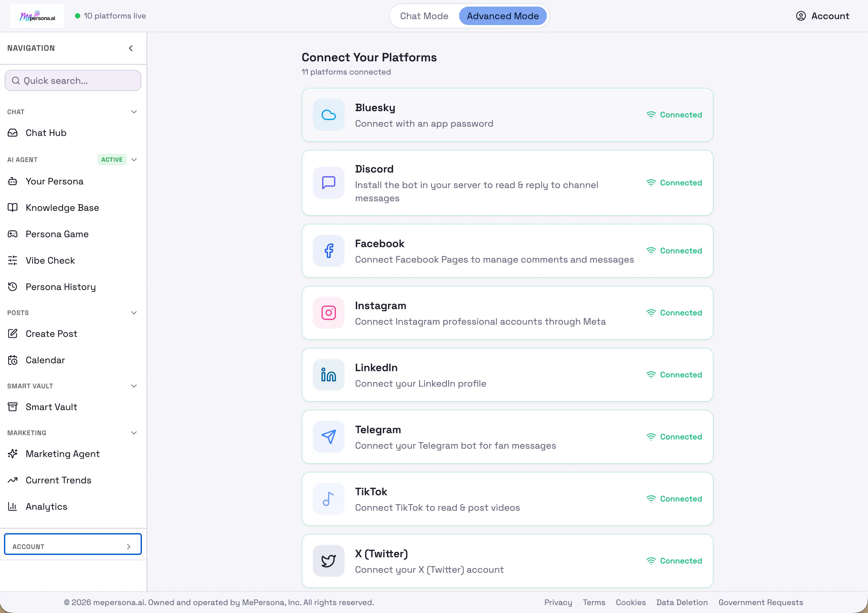Screen dimensions: 868x613
Task: Collapse the AI AGENT section chevron
Action: (134, 159)
